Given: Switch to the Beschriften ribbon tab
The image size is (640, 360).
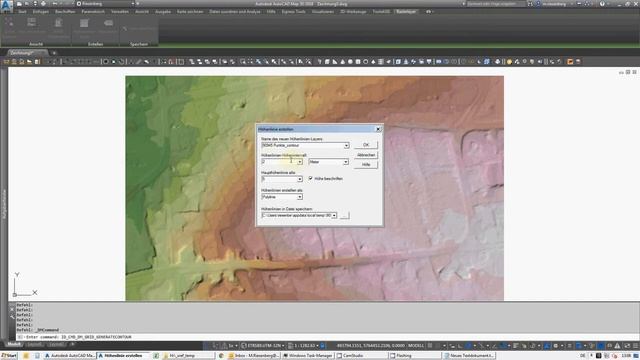Looking at the screenshot, I should pos(65,11).
